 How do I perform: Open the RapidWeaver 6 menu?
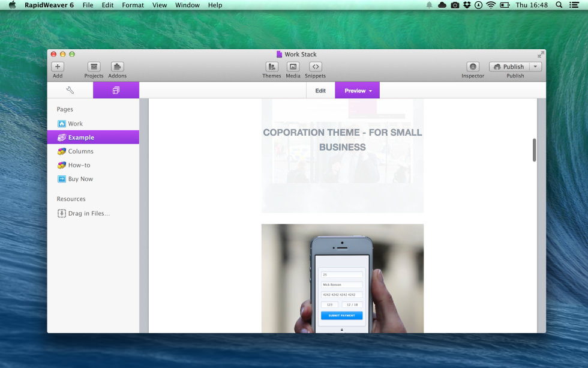tap(49, 5)
